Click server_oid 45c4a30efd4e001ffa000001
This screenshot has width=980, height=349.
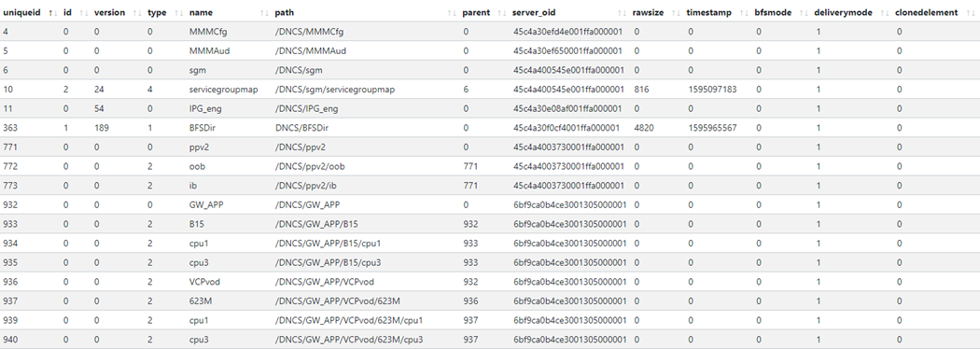[x=567, y=31]
